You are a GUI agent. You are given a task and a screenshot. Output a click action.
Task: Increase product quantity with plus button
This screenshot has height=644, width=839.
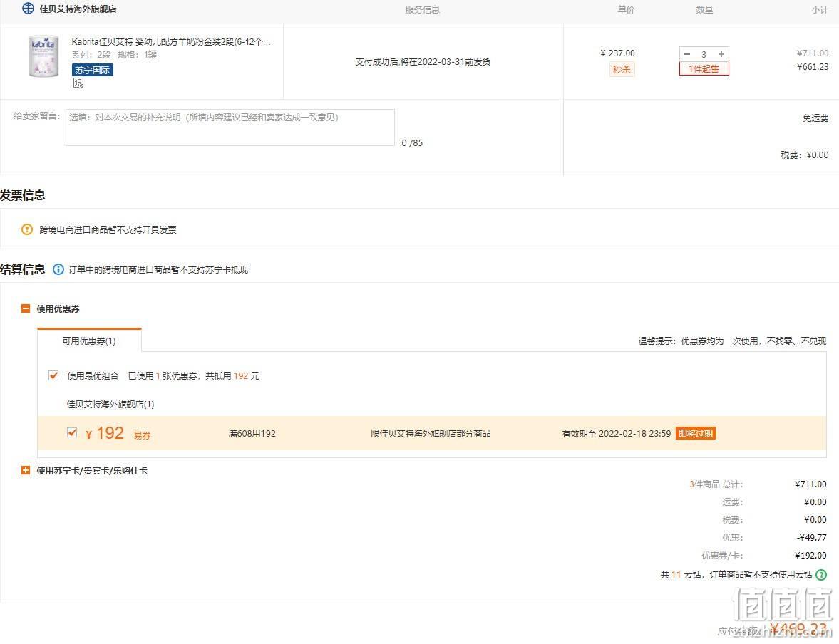(721, 54)
